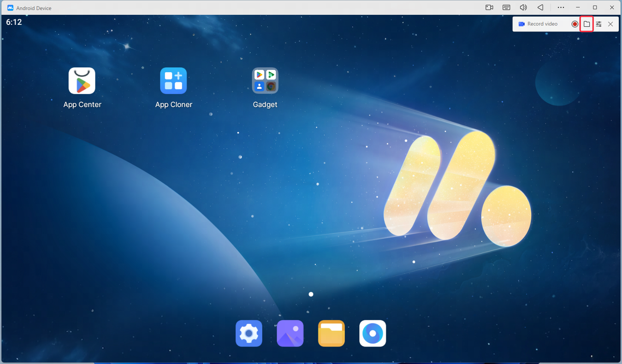Open the record video settings sliders icon
Image resolution: width=622 pixels, height=364 pixels.
(599, 24)
